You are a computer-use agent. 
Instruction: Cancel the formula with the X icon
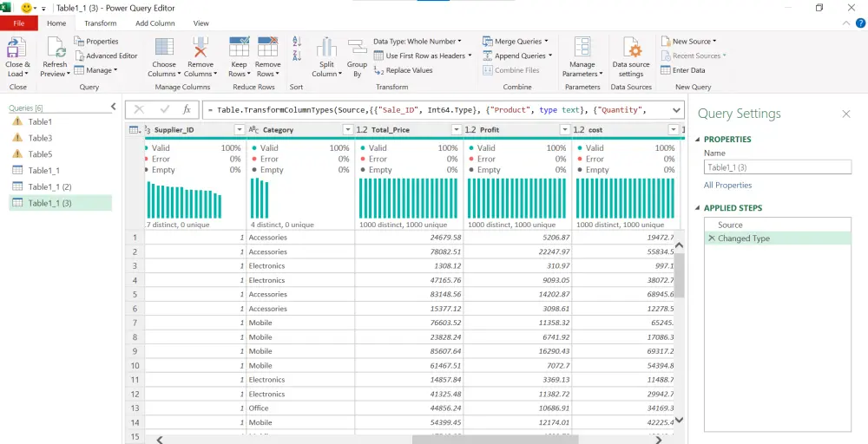[x=139, y=109]
